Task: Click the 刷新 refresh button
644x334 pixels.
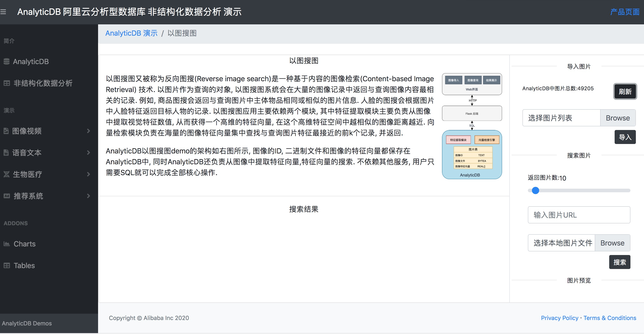Action: 625,91
